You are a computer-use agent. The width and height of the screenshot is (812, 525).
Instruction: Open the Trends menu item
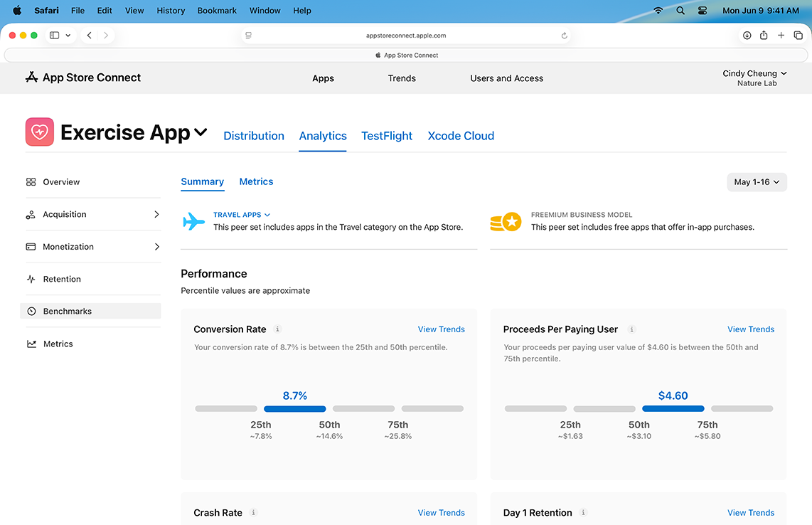coord(401,78)
